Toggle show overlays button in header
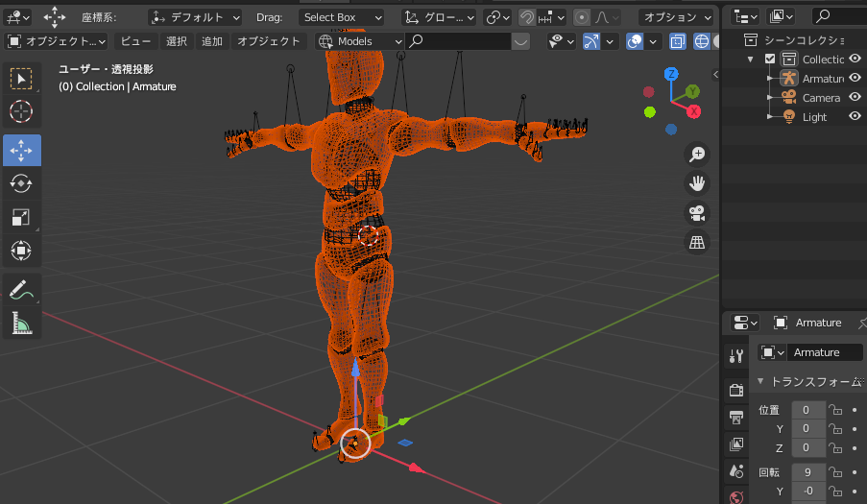The width and height of the screenshot is (867, 504). (x=635, y=41)
